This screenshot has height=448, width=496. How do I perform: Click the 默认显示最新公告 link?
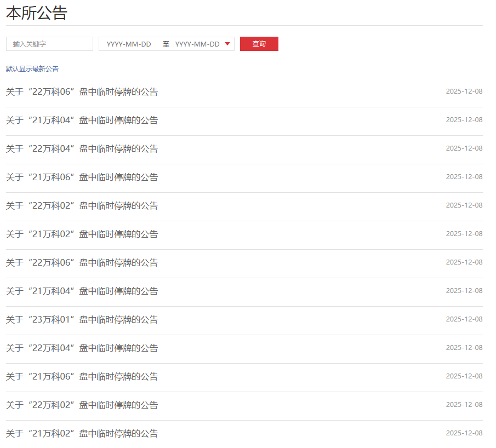[32, 69]
